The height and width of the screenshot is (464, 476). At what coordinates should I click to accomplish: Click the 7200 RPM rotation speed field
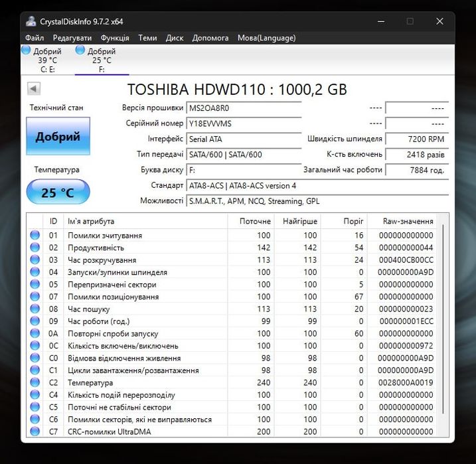pos(417,139)
